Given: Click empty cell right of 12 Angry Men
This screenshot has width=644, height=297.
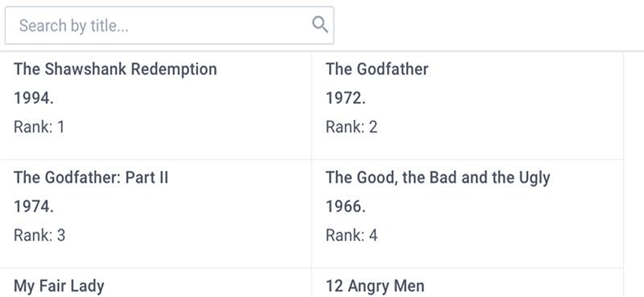Looking at the screenshot, I should pos(633,284).
